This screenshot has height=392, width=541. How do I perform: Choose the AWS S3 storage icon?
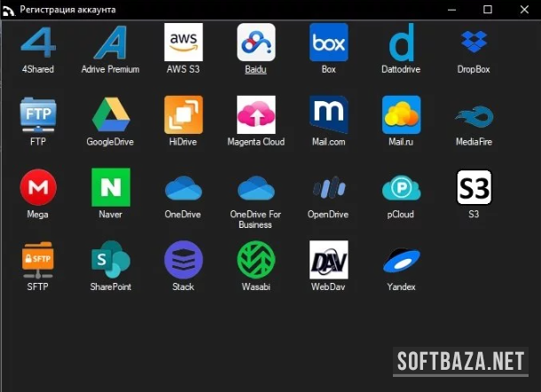(x=183, y=43)
